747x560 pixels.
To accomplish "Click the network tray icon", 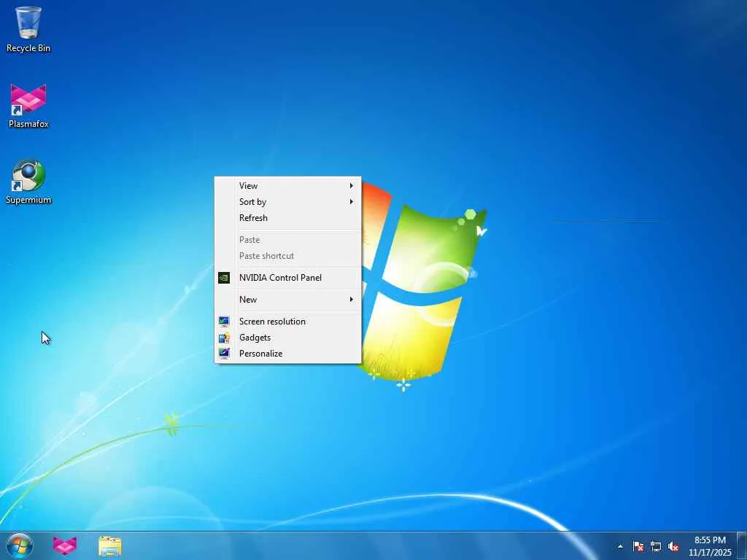I will (656, 546).
